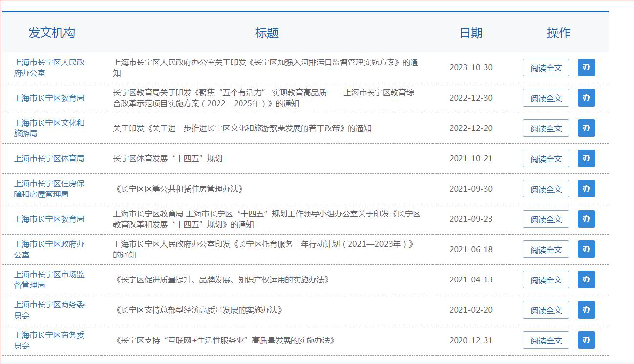Click the date 2022-12-30
Viewport: 634px width, 364px height.
pyautogui.click(x=471, y=98)
